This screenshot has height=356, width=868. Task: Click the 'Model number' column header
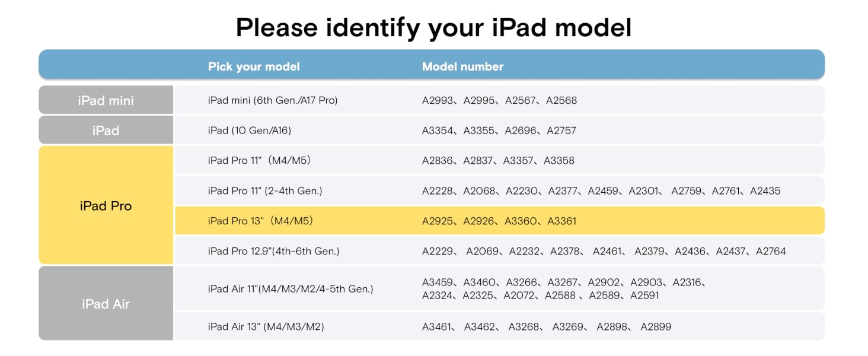point(462,67)
